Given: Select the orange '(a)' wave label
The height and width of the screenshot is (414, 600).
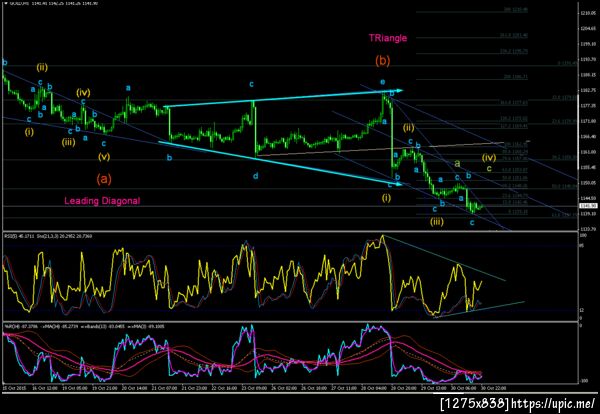Looking at the screenshot, I should [x=104, y=179].
